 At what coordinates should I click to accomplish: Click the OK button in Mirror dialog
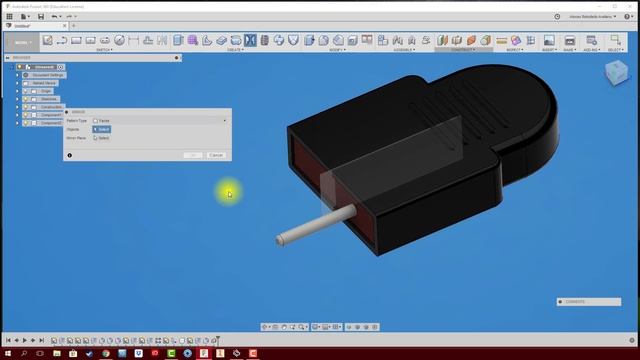(193, 155)
